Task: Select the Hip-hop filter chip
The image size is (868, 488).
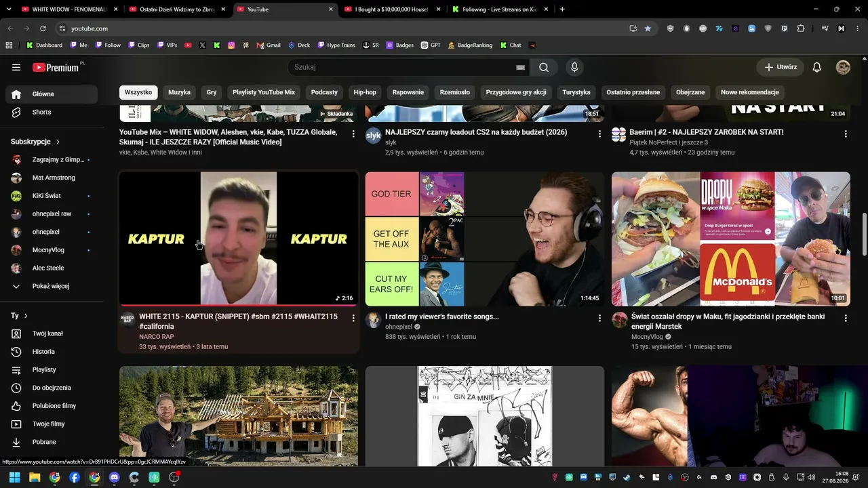Action: pyautogui.click(x=365, y=92)
